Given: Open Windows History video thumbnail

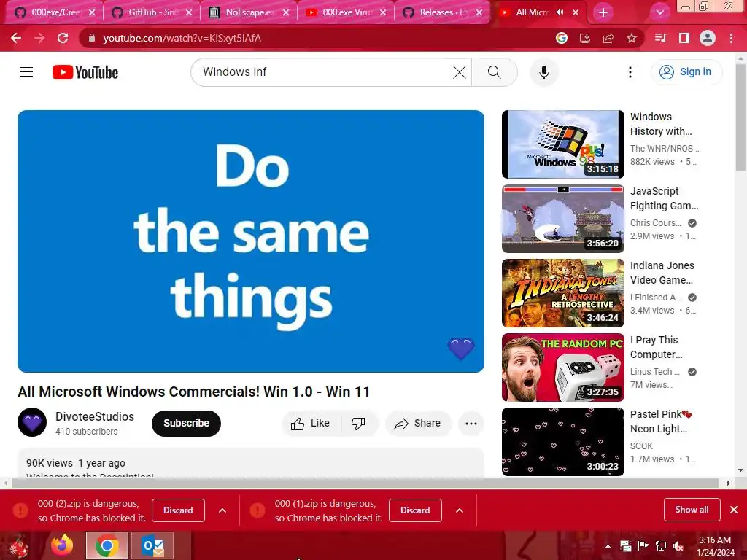Looking at the screenshot, I should [563, 144].
